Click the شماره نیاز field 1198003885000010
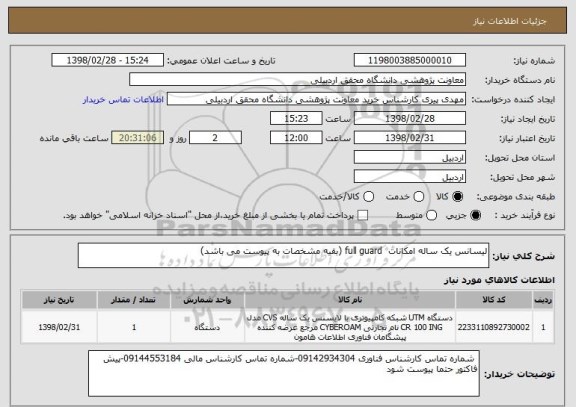 [410, 60]
